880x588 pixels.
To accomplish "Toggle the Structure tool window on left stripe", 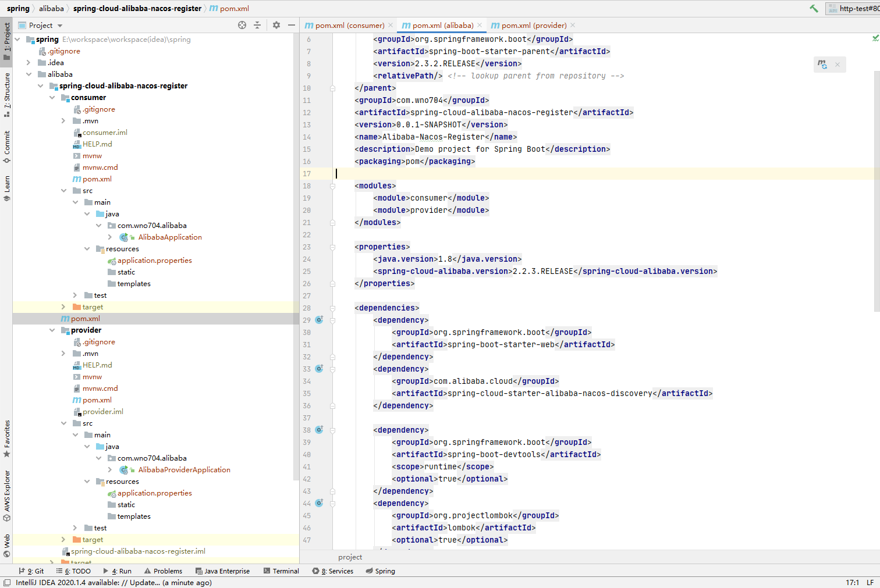I will 6,93.
